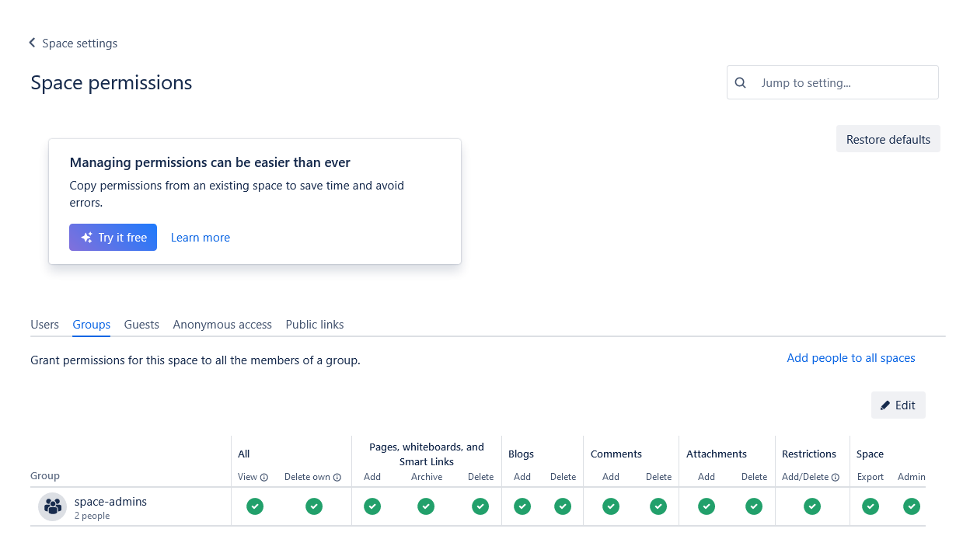The width and height of the screenshot is (956, 560).
Task: Open the Guests tab
Action: click(x=141, y=325)
